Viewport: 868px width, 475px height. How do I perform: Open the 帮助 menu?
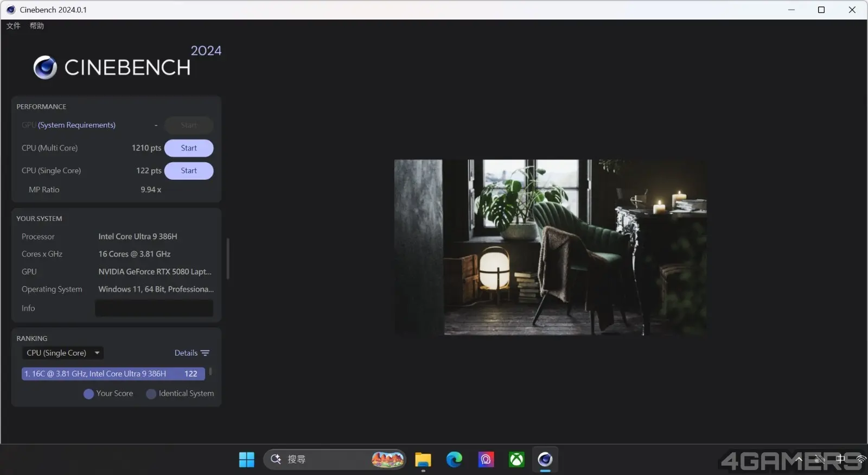pos(37,26)
